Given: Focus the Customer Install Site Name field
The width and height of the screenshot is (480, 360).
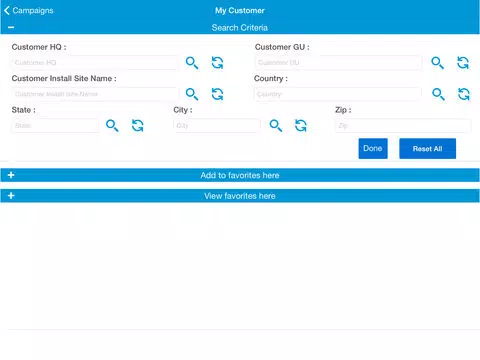Looking at the screenshot, I should click(x=95, y=94).
